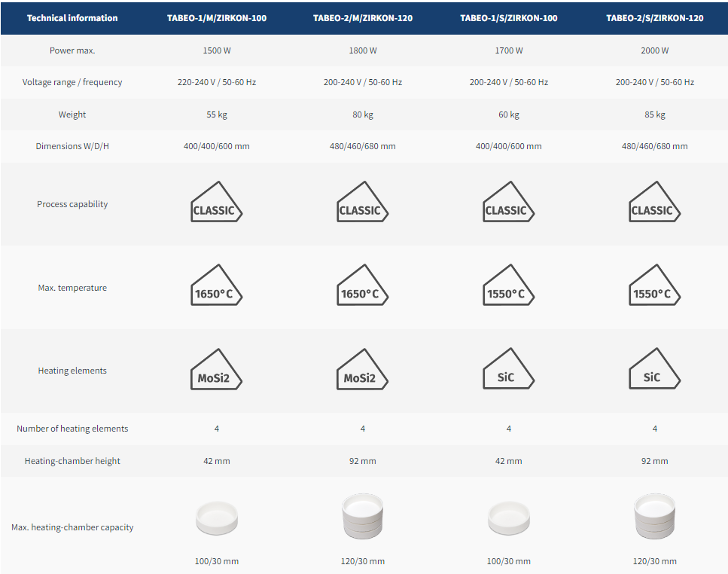Click the 80 kg weight value
Image resolution: width=728 pixels, height=574 pixels.
[363, 114]
